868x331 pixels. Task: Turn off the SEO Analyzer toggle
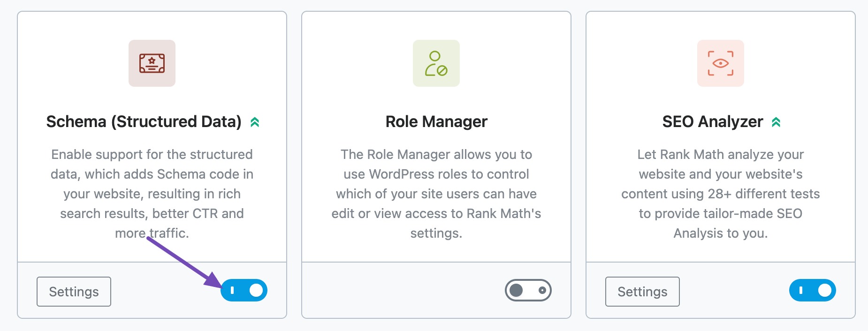click(x=813, y=290)
